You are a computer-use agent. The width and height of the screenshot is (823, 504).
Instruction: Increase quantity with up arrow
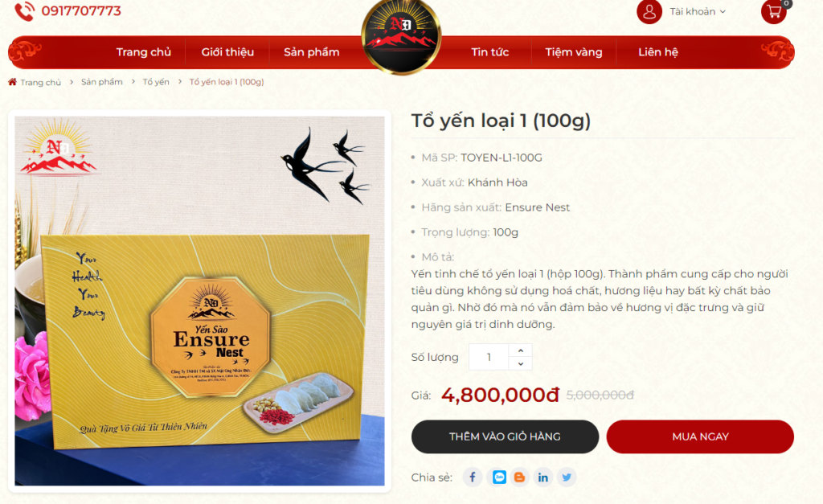(520, 350)
